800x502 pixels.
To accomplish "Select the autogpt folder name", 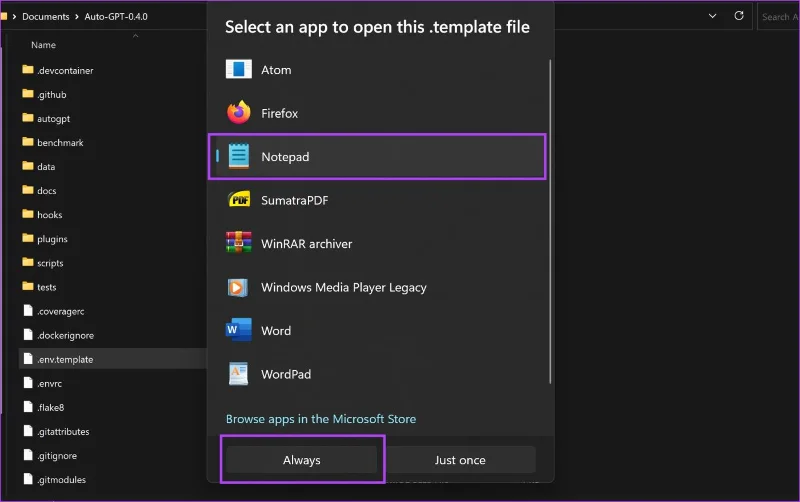I will pos(54,119).
